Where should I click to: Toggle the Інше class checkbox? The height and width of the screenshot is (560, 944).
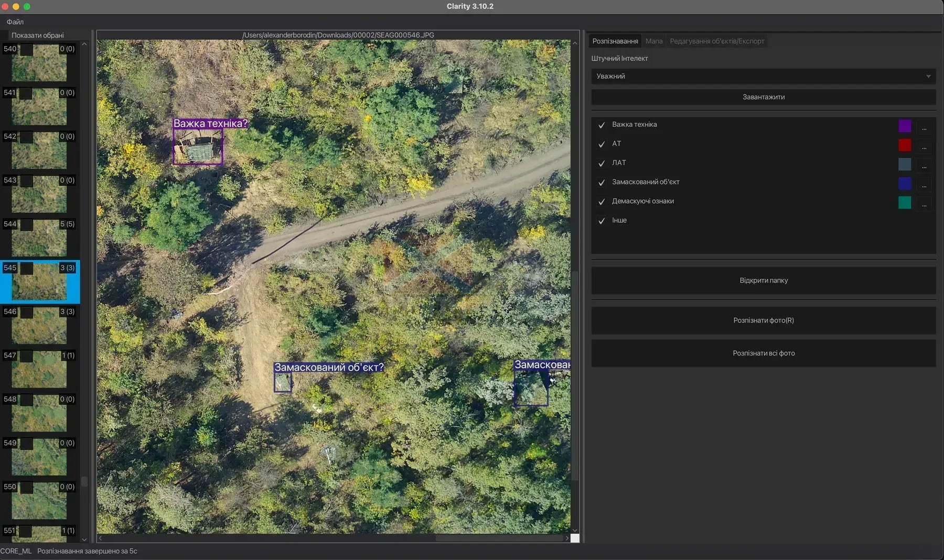tap(602, 221)
